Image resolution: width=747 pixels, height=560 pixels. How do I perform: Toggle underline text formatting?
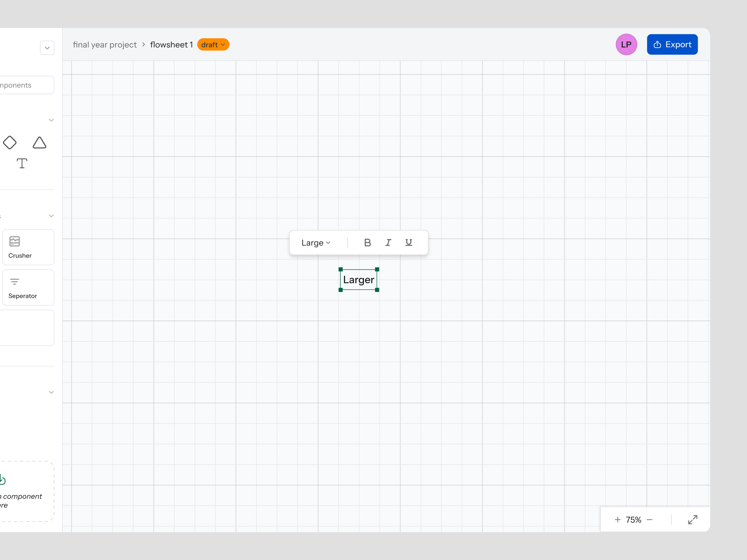409,242
